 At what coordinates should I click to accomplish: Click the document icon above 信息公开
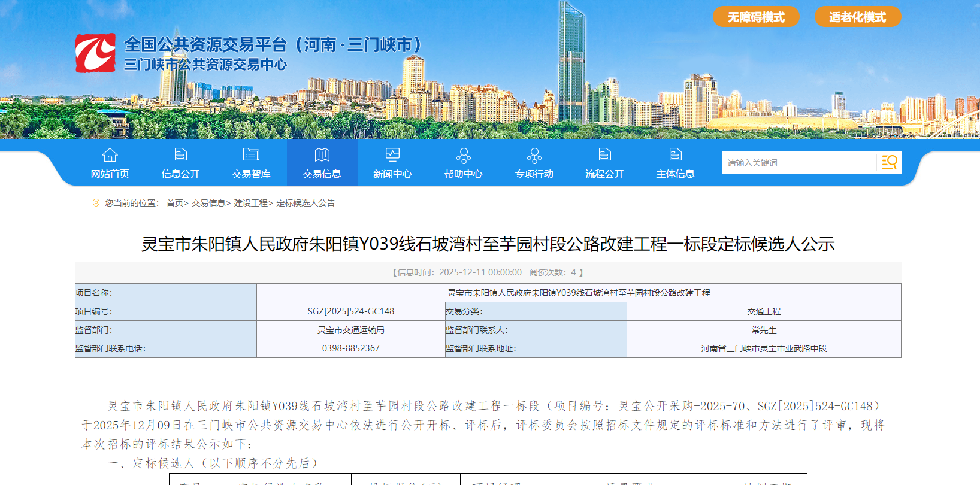(x=180, y=155)
